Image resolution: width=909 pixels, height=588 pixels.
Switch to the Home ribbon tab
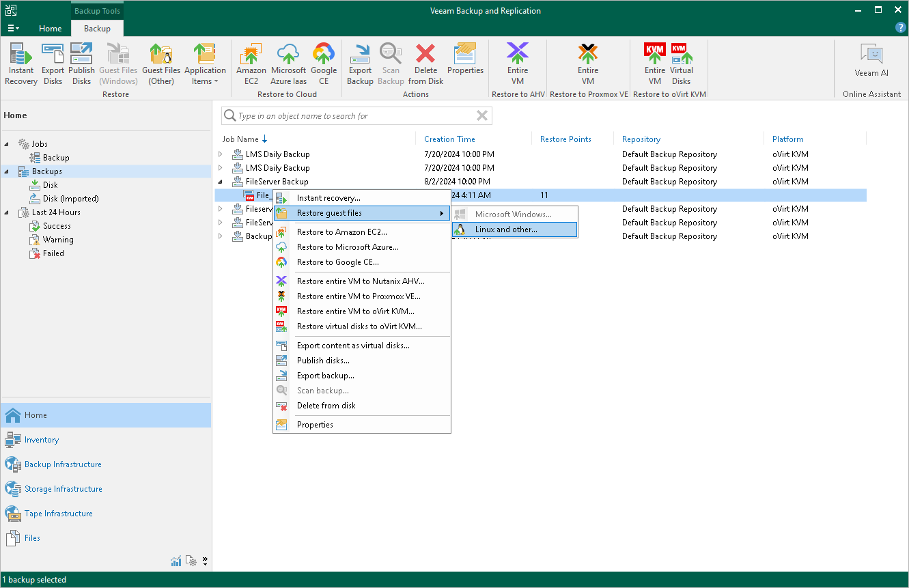coord(51,28)
